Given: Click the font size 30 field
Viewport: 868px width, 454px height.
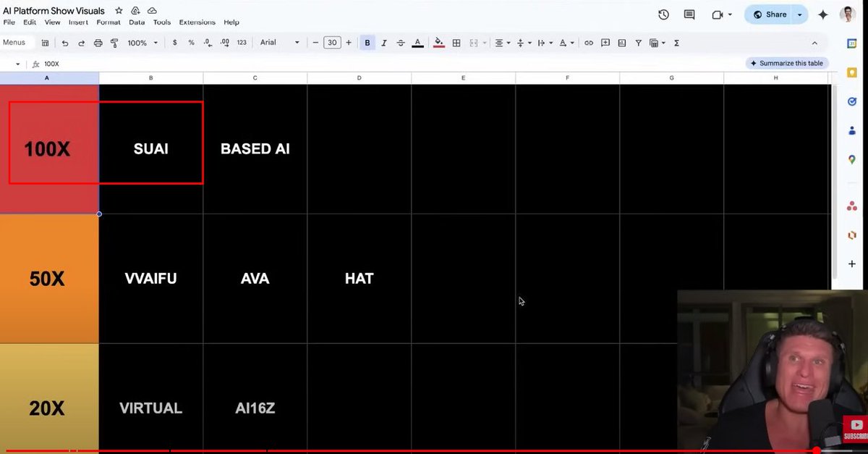Looking at the screenshot, I should tap(332, 43).
